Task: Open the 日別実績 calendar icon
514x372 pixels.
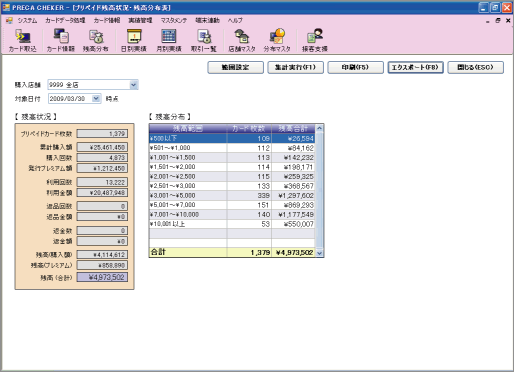Action: [134, 40]
